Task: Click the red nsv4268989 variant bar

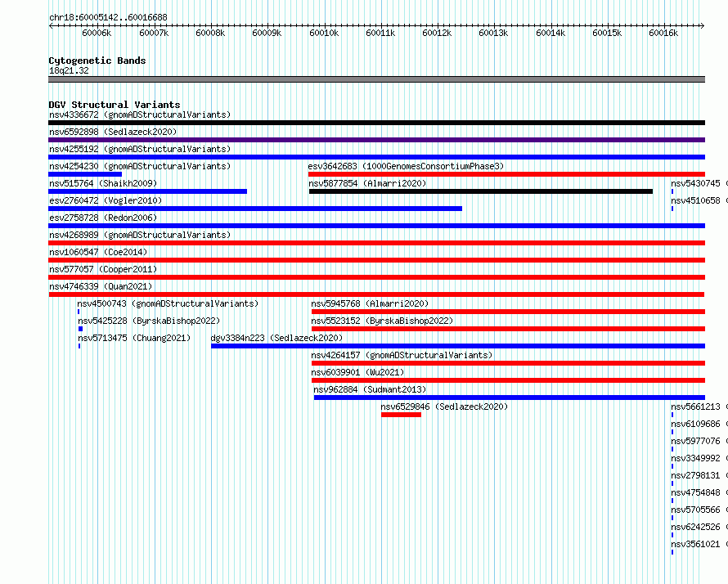Action: (x=376, y=243)
